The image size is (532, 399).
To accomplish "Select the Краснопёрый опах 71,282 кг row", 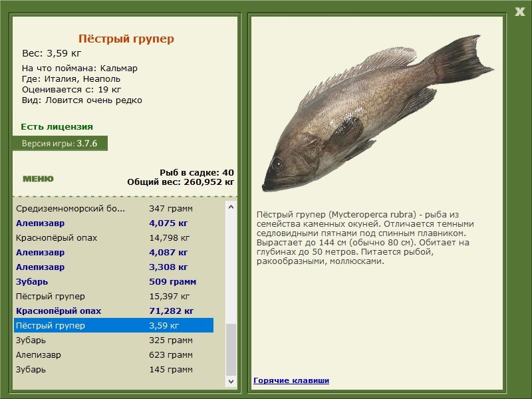I will 114,311.
